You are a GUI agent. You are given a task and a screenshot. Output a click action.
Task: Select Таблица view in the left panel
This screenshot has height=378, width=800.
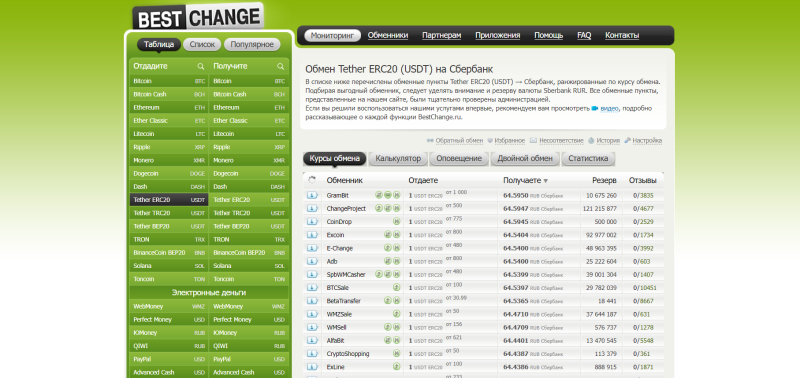[159, 44]
